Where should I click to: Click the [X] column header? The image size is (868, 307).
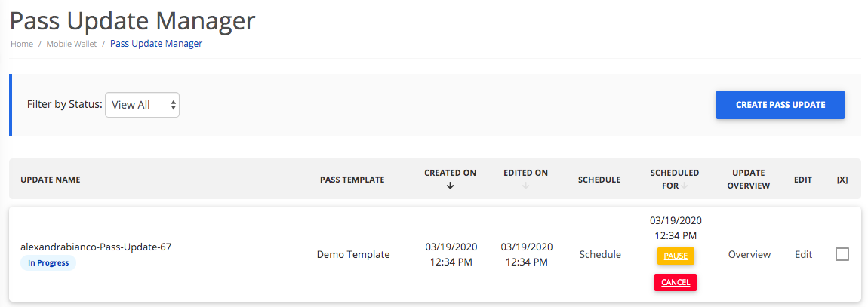pos(842,180)
